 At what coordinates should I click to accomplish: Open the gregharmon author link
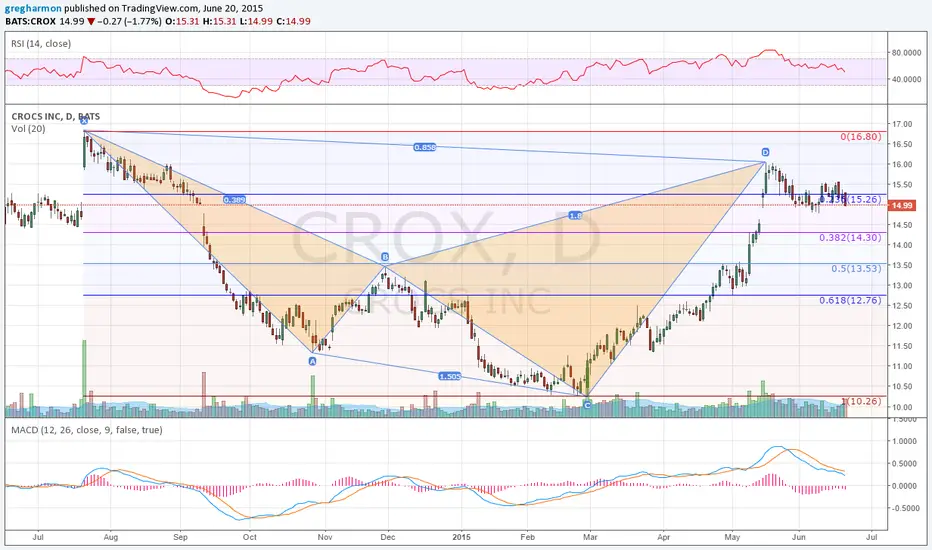pos(33,9)
